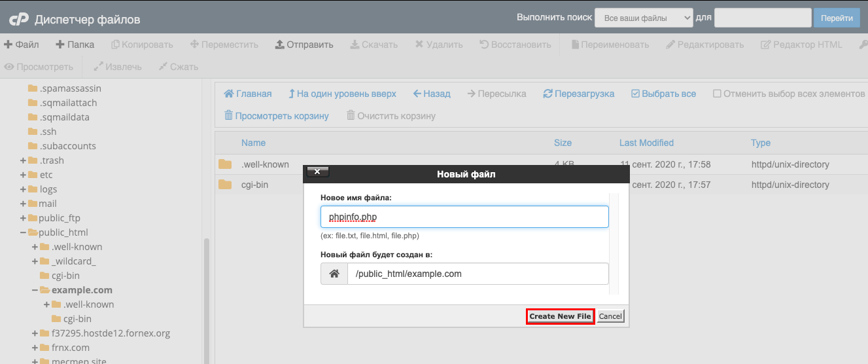Click the Восстановить restore button
This screenshot has height=364, width=868.
point(515,45)
